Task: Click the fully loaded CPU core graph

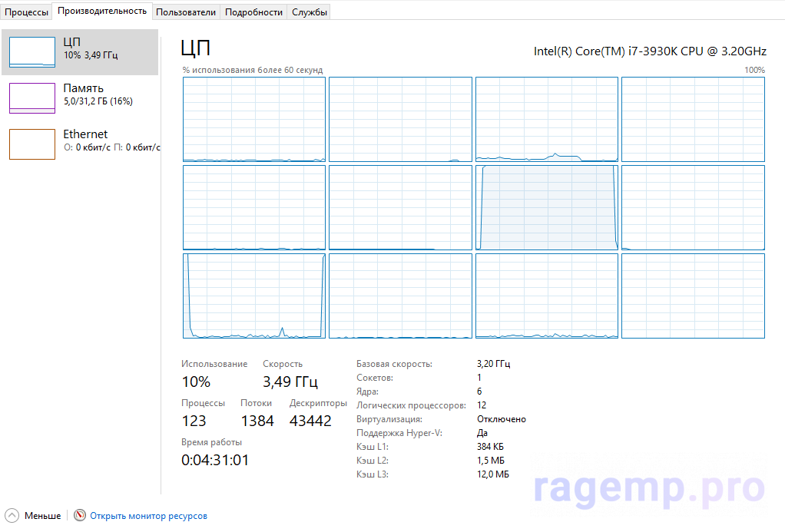Action: [x=547, y=207]
